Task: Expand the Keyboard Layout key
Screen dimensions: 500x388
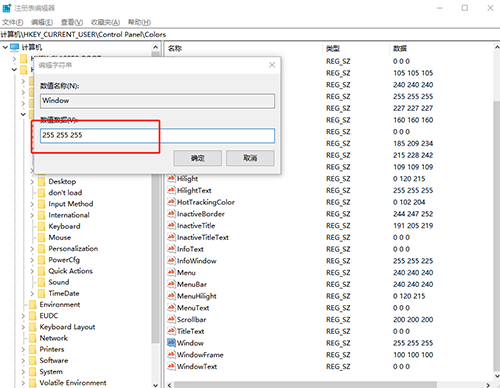Action: click(x=23, y=327)
